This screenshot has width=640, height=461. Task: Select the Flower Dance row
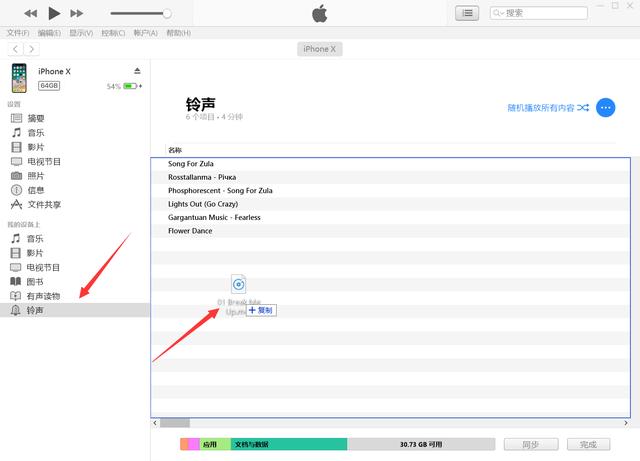coord(390,231)
